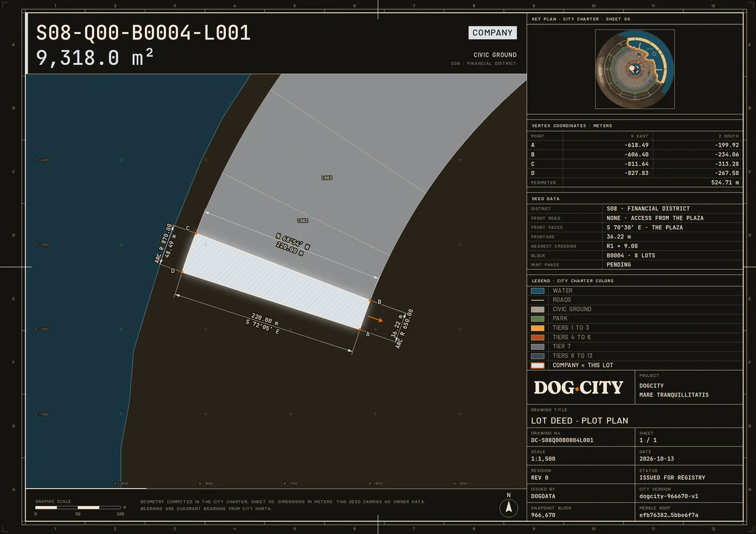
Task: Click the key plan city map thumbnail
Action: coord(635,69)
